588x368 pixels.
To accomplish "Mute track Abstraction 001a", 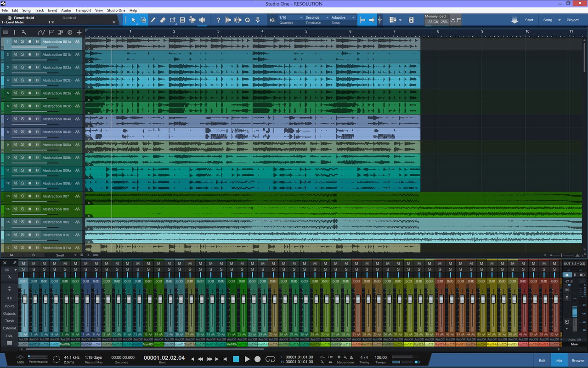I will click(15, 41).
